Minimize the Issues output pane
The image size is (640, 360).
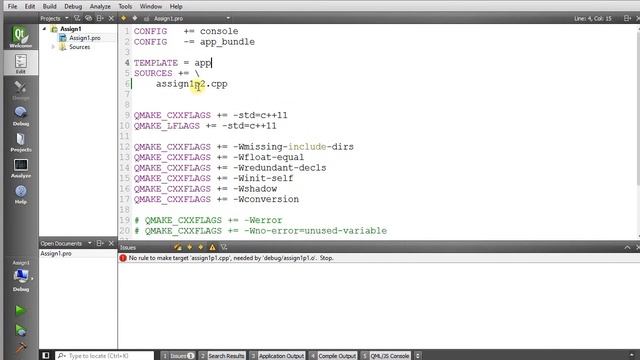coord(627,247)
